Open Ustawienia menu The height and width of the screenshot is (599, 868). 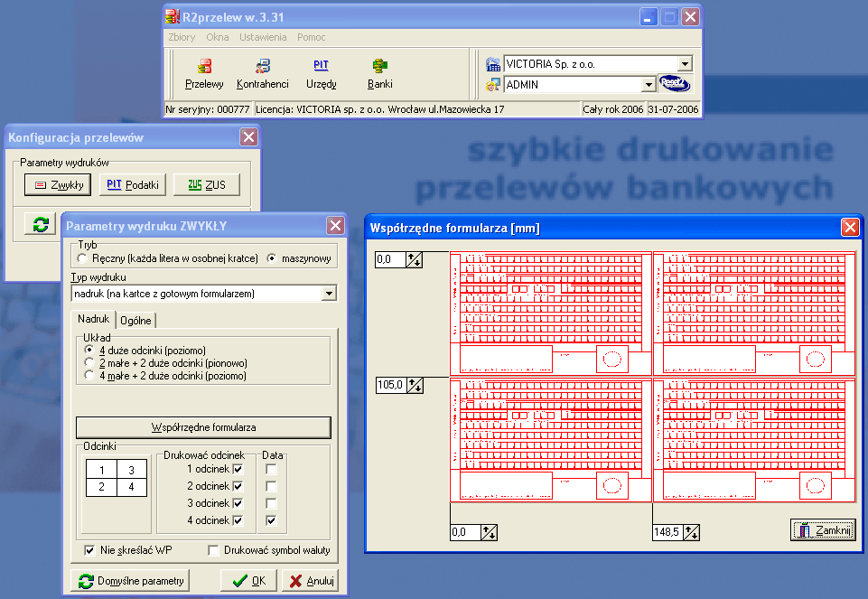coord(263,37)
